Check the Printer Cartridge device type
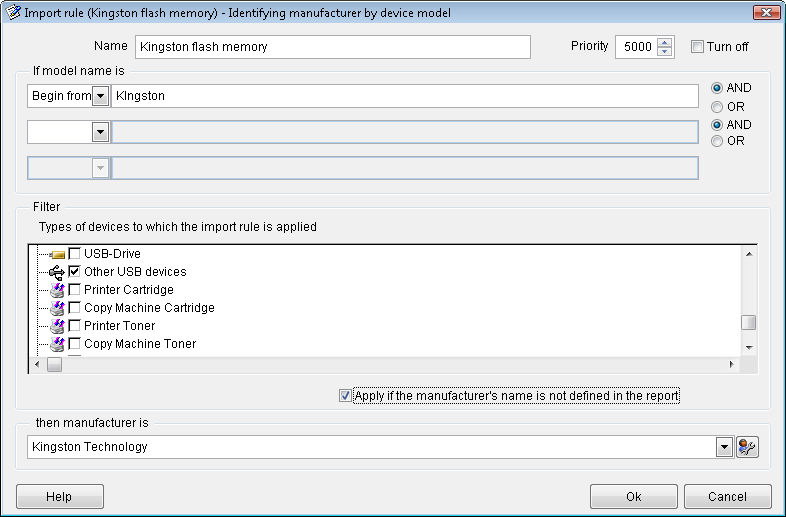The width and height of the screenshot is (786, 517). click(x=74, y=290)
